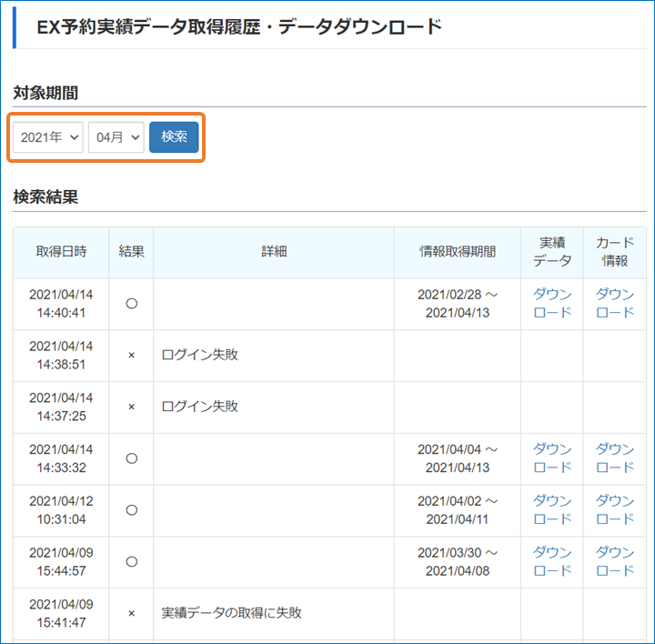Viewport: 655px width, 644px height.
Task: Click the 結果 column header
Action: [131, 252]
